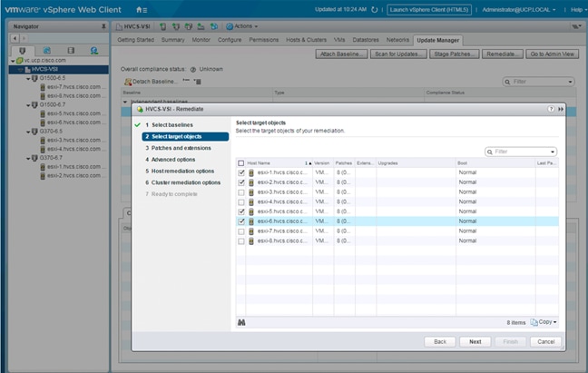Collapse the G370-6.7 cluster node
The height and width of the screenshot is (373, 588).
pyautogui.click(x=28, y=159)
